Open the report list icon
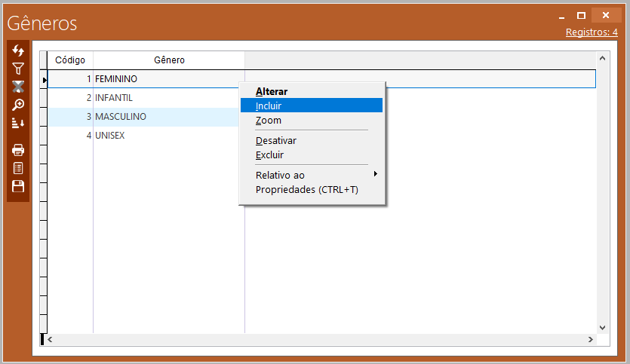 [x=18, y=168]
